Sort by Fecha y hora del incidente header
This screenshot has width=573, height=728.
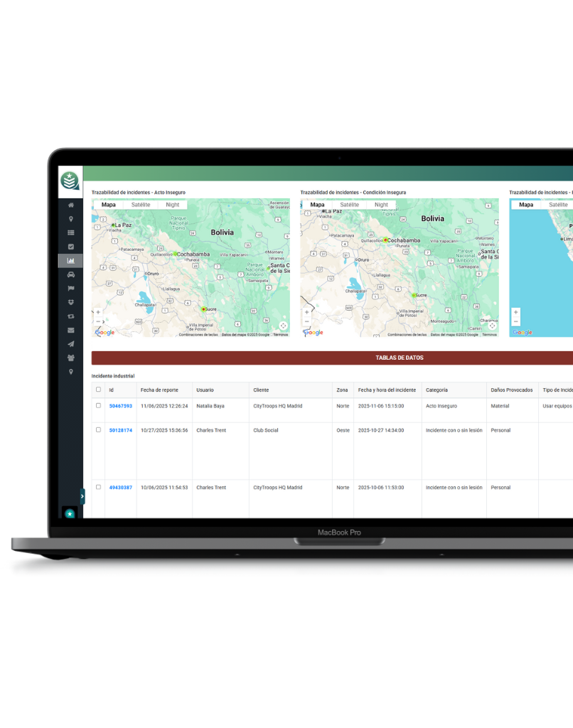(x=387, y=390)
